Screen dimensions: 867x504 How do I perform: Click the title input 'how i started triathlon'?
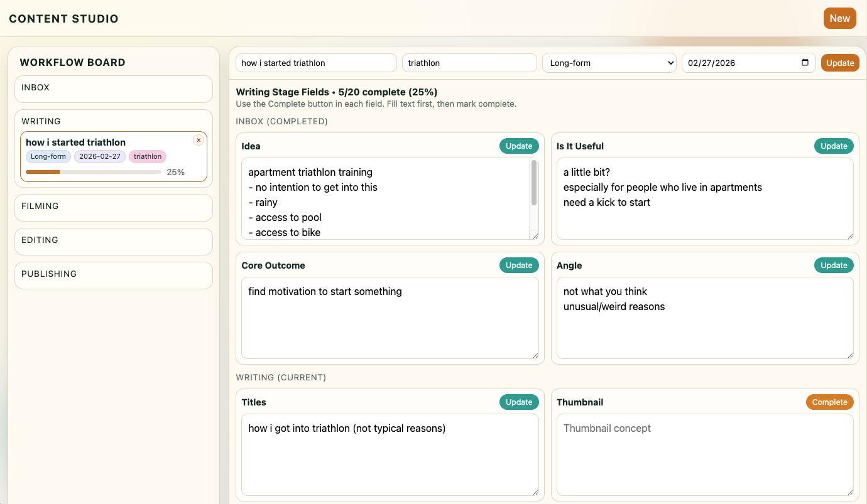coord(316,63)
